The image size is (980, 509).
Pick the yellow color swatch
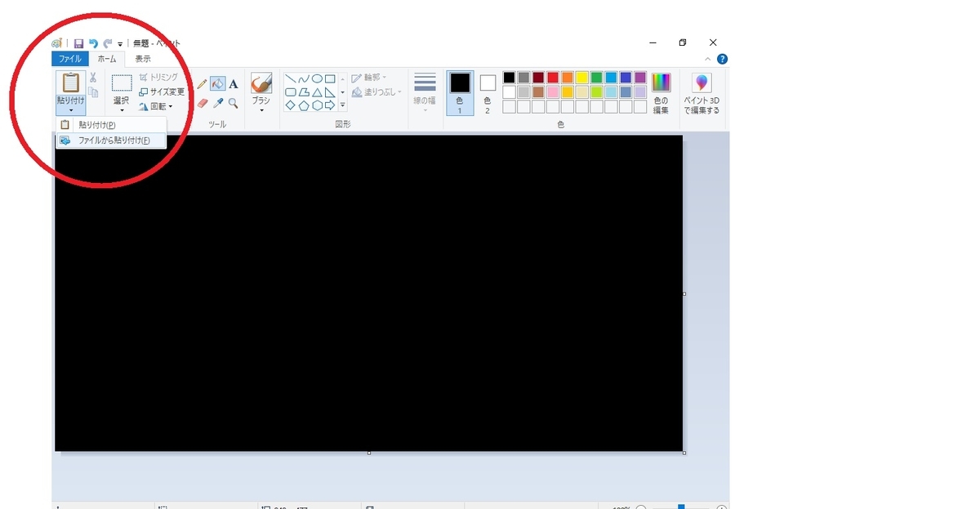tap(581, 78)
